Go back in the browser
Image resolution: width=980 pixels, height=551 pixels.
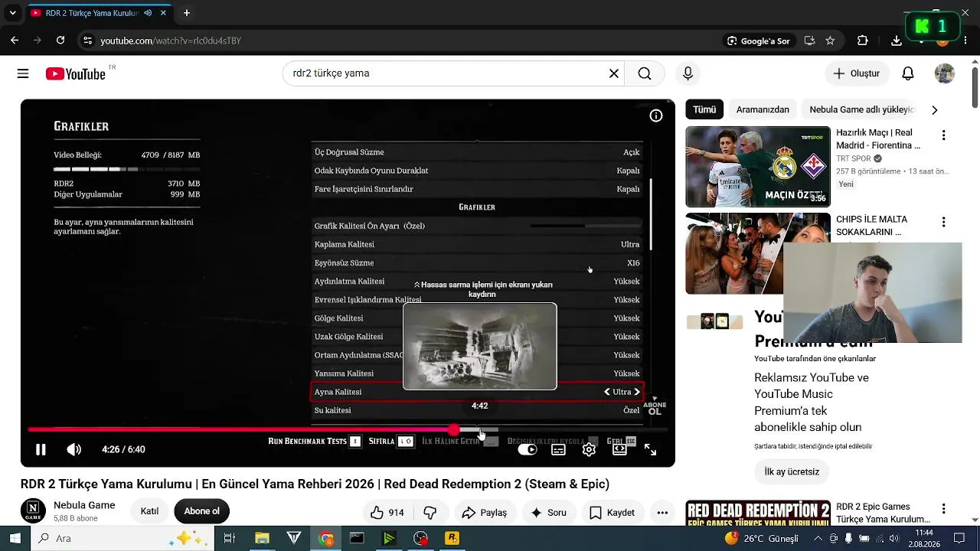tap(15, 41)
